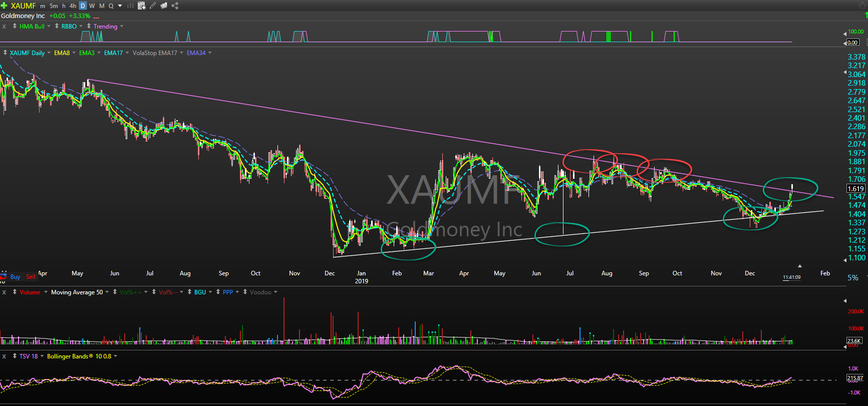Click the 5% scale setting label
868x406 pixels.
(x=853, y=277)
